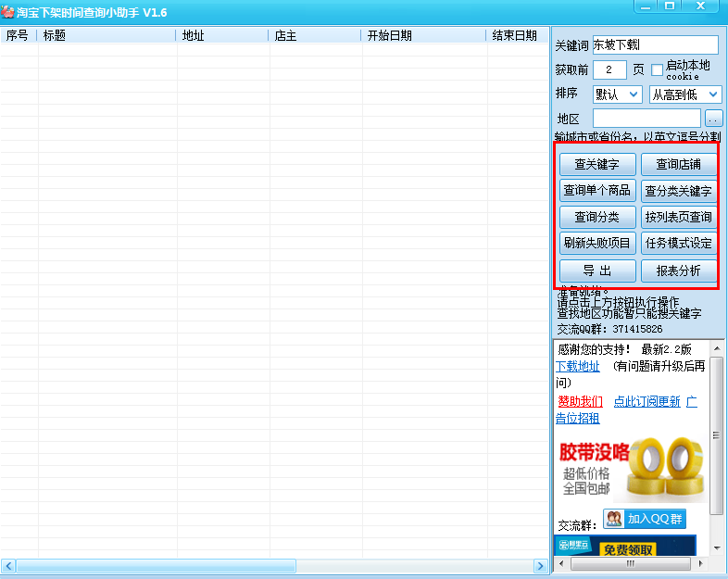Image resolution: width=728 pixels, height=579 pixels.
Task: Click the region browse '..' button
Action: (713, 119)
